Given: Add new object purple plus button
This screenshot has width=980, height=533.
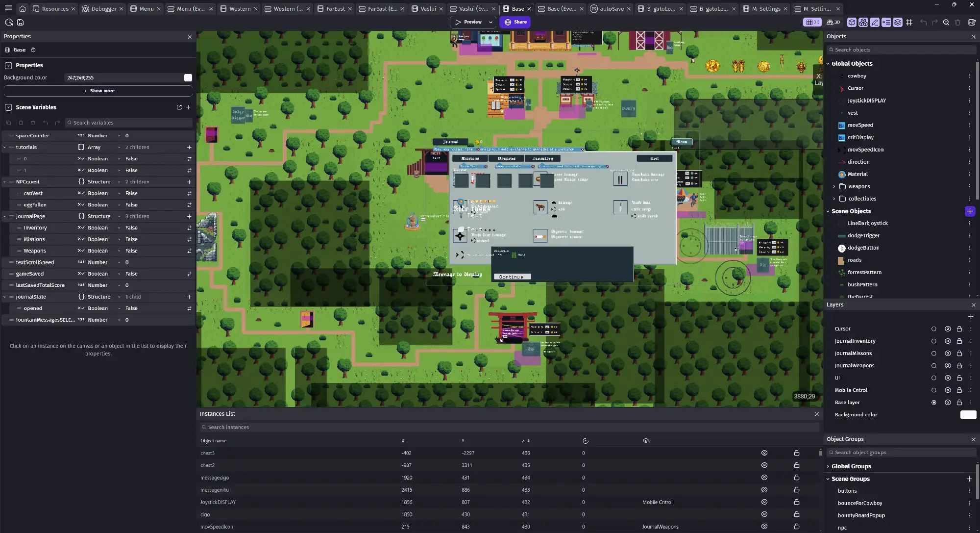Looking at the screenshot, I should 970,211.
